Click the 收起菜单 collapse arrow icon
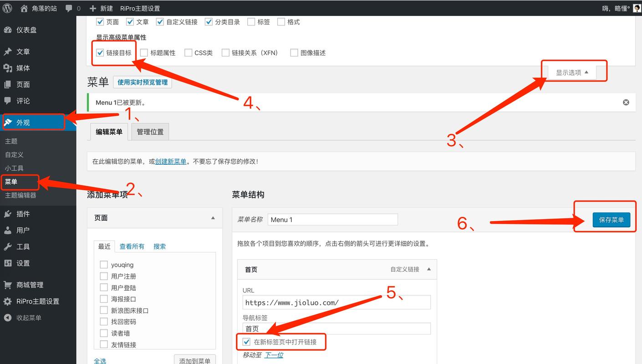Screen dimensions: 642x364 coord(8,318)
